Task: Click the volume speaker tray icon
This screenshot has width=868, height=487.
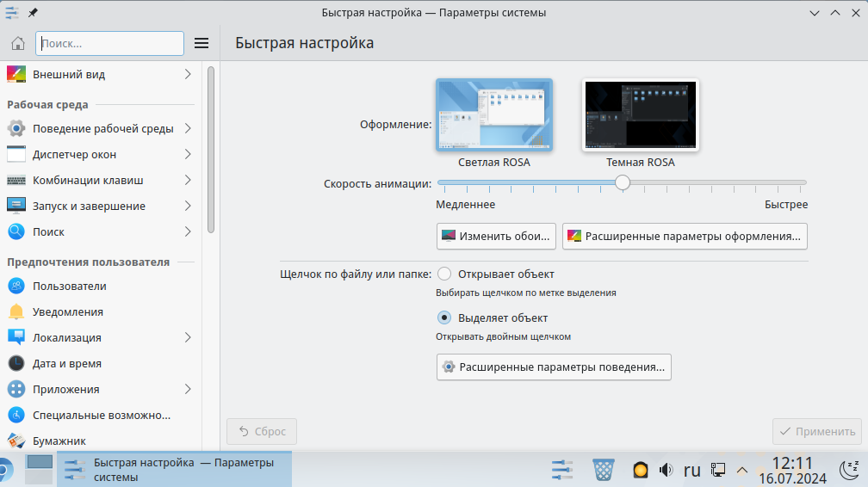Action: (666, 470)
